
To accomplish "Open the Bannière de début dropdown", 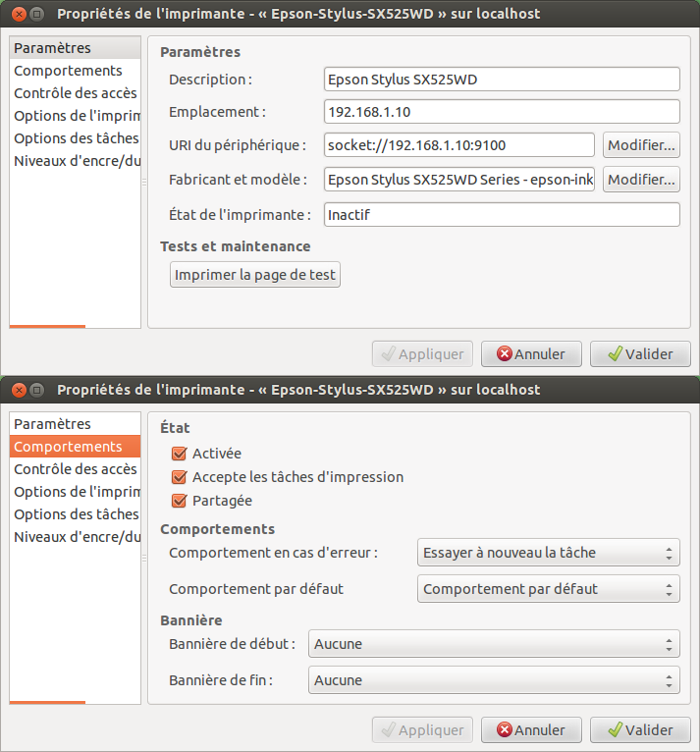I will (494, 644).
